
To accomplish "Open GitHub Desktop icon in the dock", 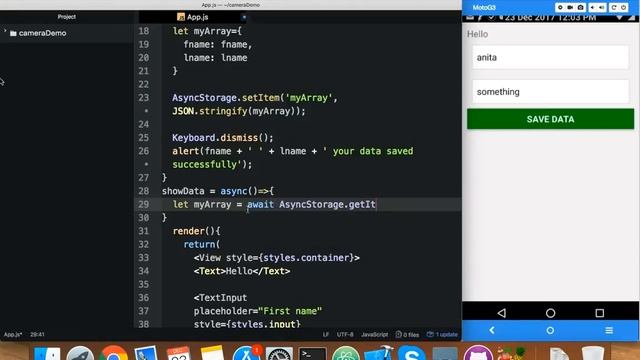I will (478, 353).
